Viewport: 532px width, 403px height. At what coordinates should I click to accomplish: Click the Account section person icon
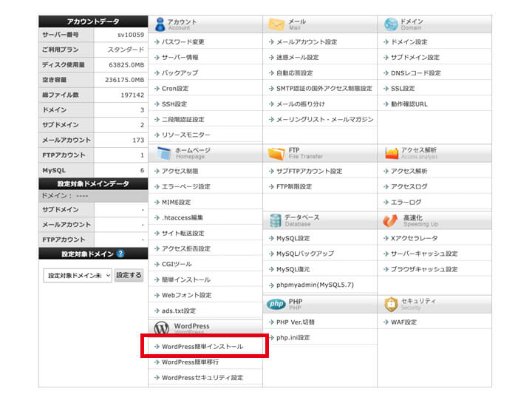pyautogui.click(x=160, y=24)
